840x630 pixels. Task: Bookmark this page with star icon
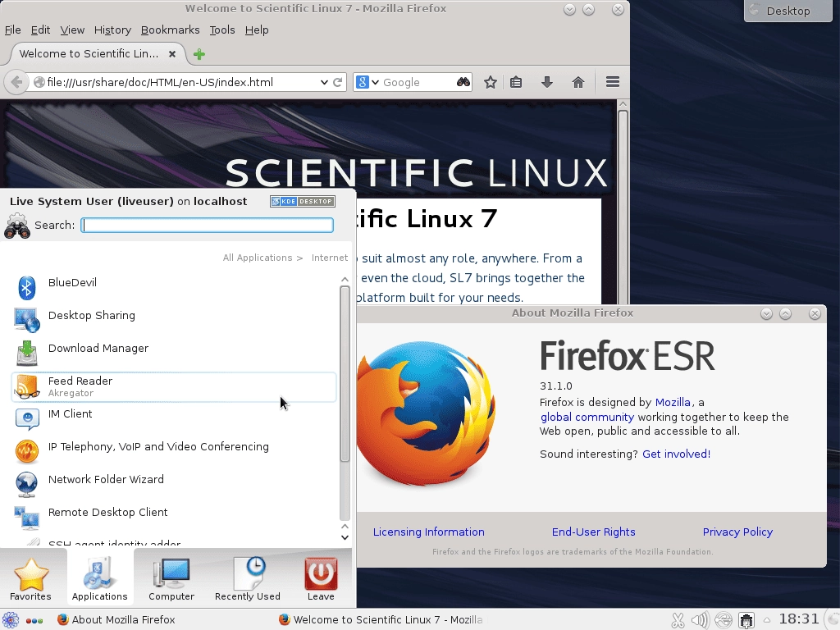coord(491,82)
